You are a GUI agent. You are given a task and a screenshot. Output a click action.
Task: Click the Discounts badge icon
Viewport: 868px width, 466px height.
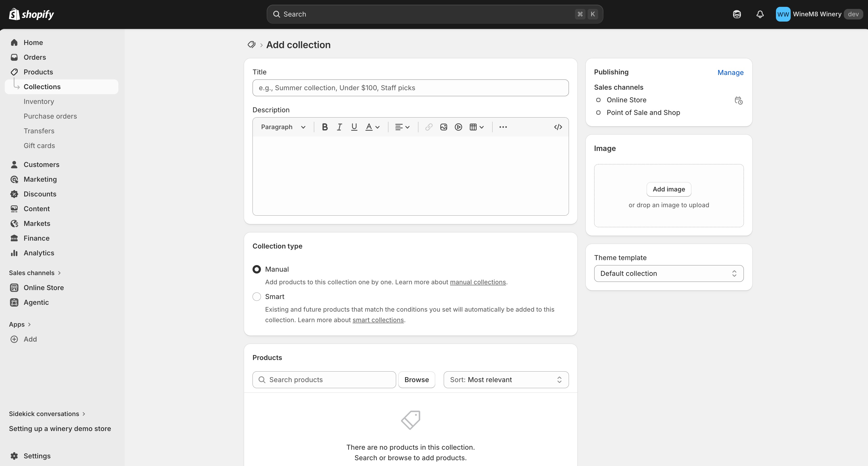coord(14,194)
